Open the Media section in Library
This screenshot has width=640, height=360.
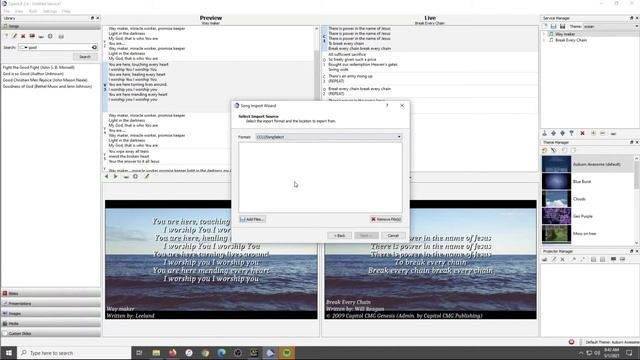tap(51, 323)
